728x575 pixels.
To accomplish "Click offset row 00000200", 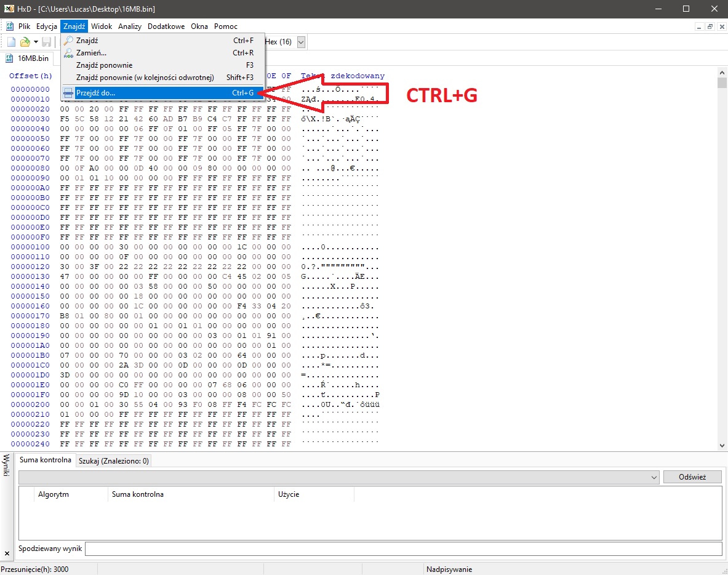I will point(30,404).
